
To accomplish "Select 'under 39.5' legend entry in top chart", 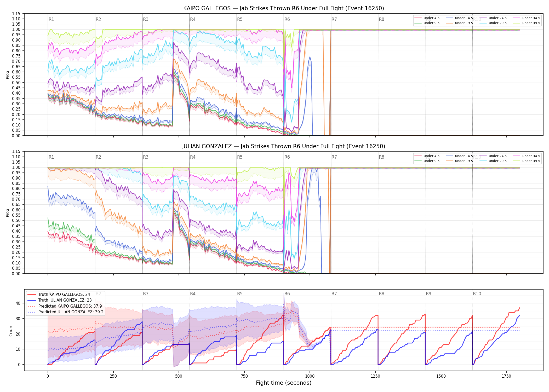I will coord(526,23).
